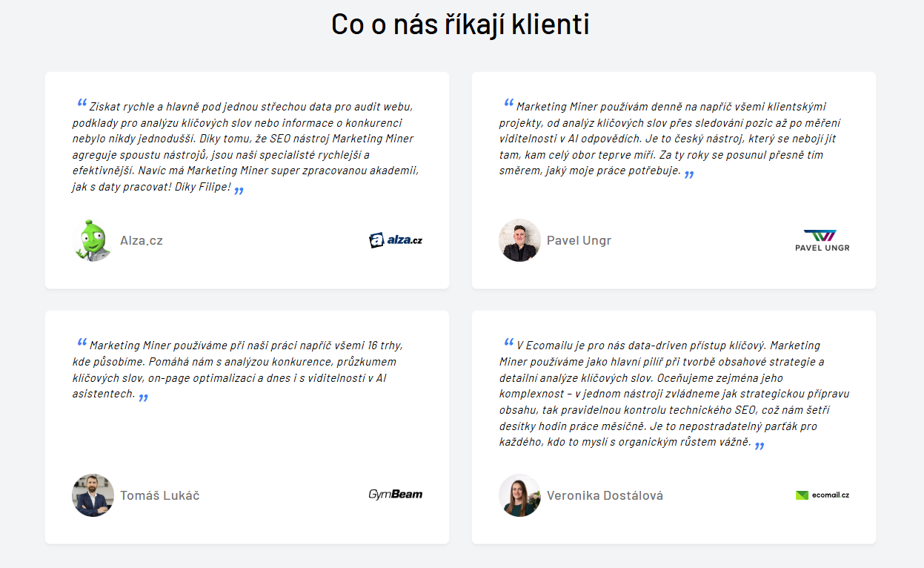Click the Alza.cz author name

pos(142,240)
